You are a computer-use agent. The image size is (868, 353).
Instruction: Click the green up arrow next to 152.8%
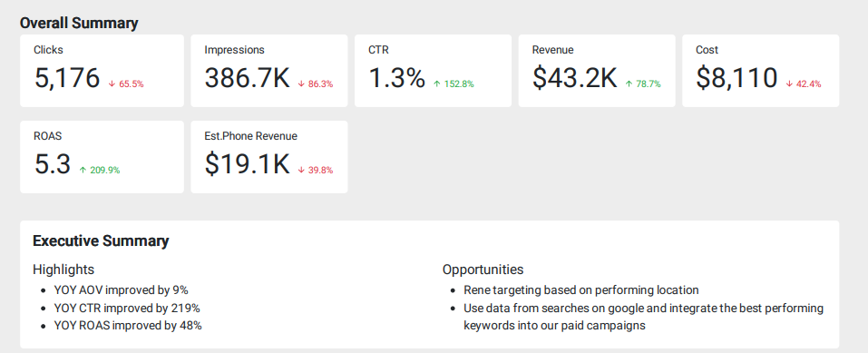[x=437, y=84]
